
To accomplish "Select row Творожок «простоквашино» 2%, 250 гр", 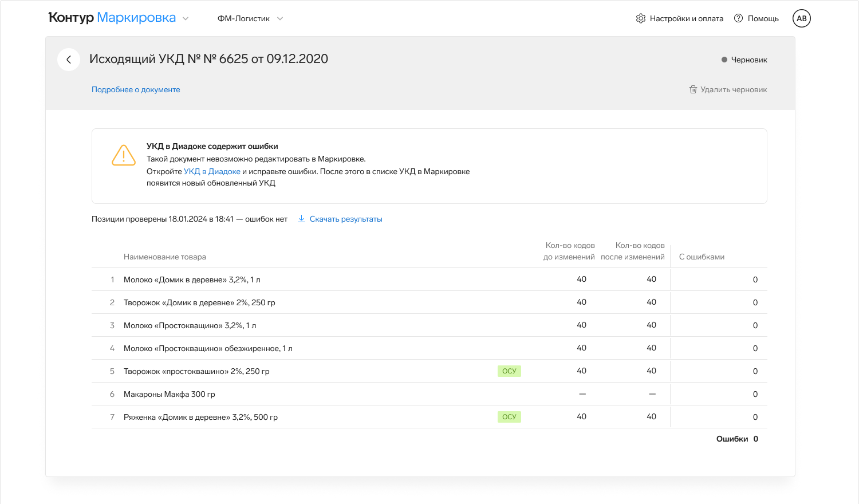I will point(429,371).
